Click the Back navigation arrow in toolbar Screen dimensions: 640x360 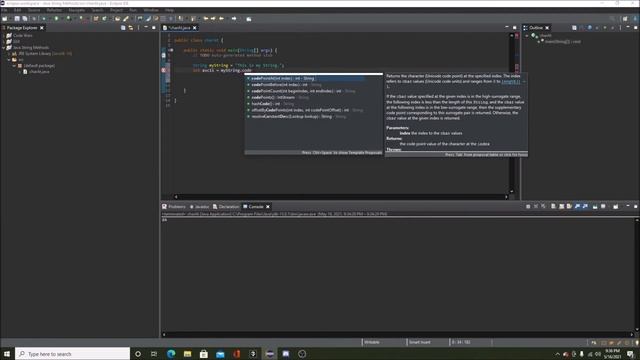[x=222, y=19]
